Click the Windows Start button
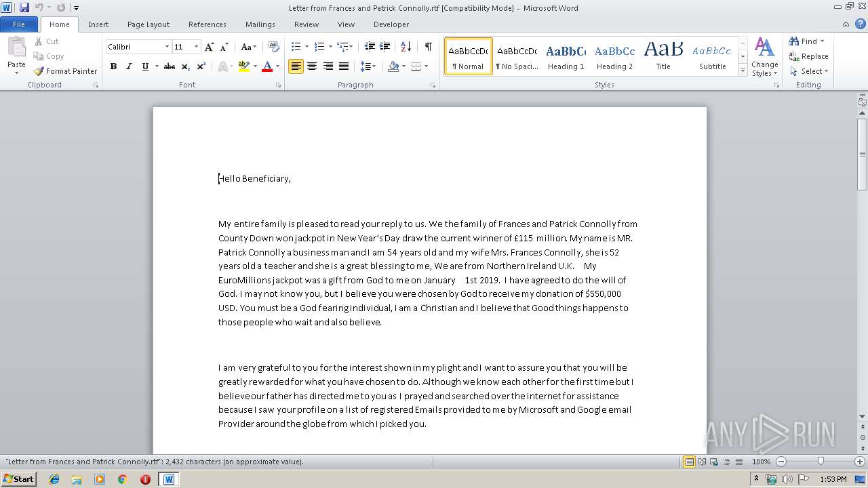This screenshot has width=868, height=488. [18, 479]
